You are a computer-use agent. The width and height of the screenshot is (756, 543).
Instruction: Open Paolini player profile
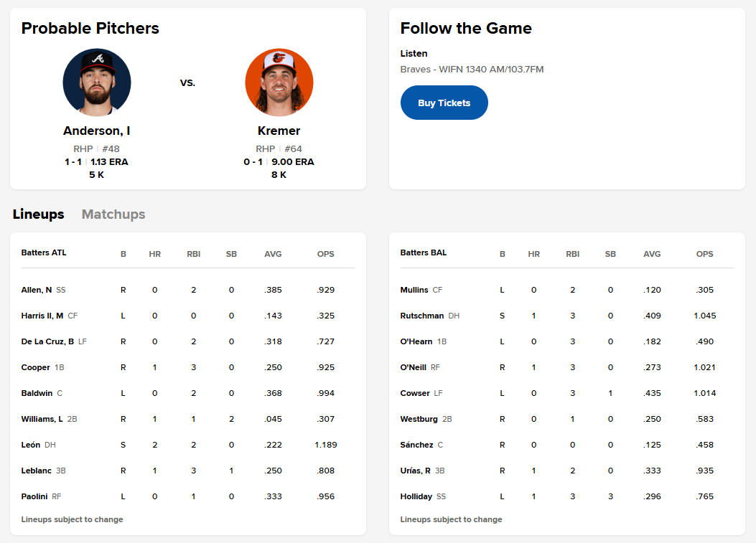(x=34, y=496)
